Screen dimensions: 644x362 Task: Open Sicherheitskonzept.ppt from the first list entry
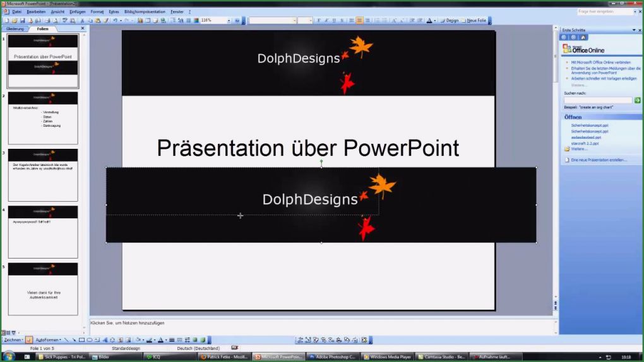(589, 125)
